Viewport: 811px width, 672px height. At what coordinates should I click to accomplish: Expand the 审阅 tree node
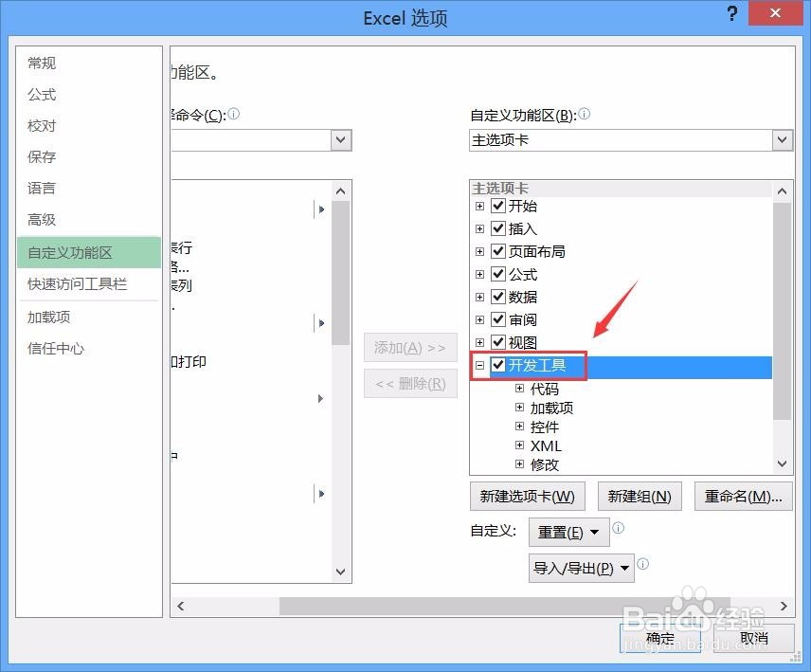(480, 319)
